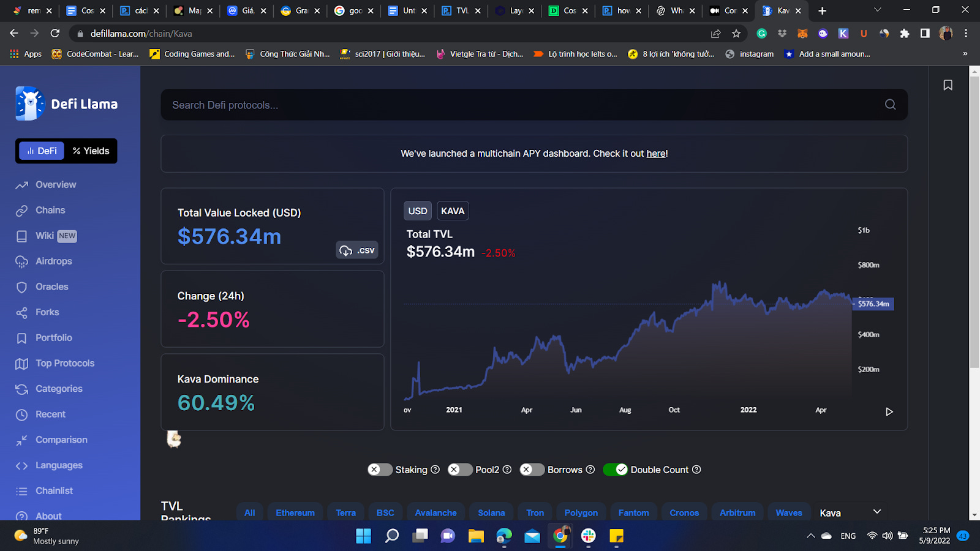The width and height of the screenshot is (980, 551).
Task: Toggle the Borrows switch
Action: (x=532, y=470)
